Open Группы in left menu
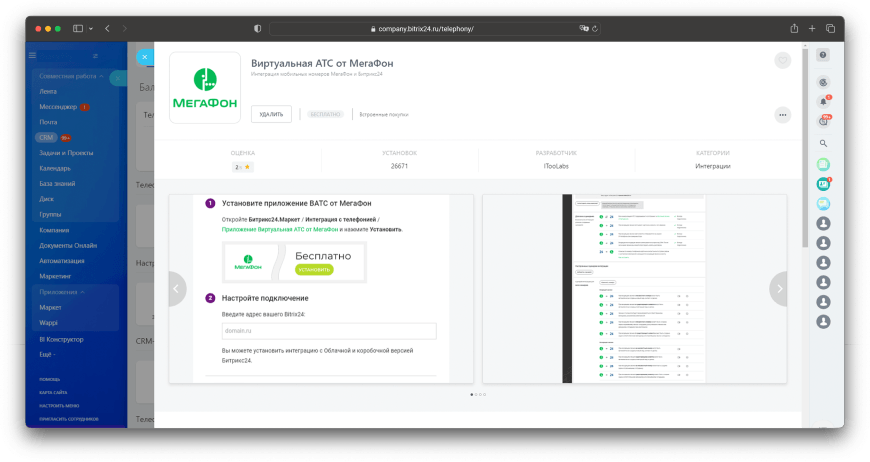Image resolution: width=870 pixels, height=462 pixels. coord(50,214)
